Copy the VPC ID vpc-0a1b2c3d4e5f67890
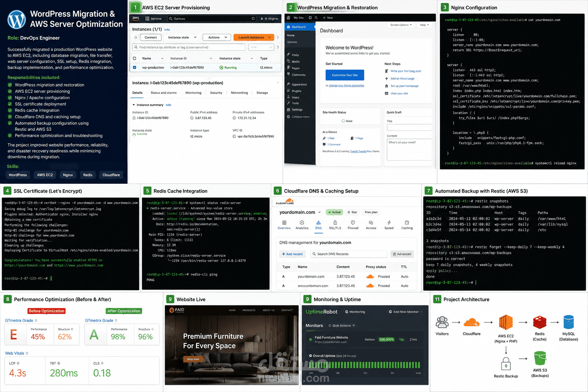588x392 pixels. click(234, 136)
